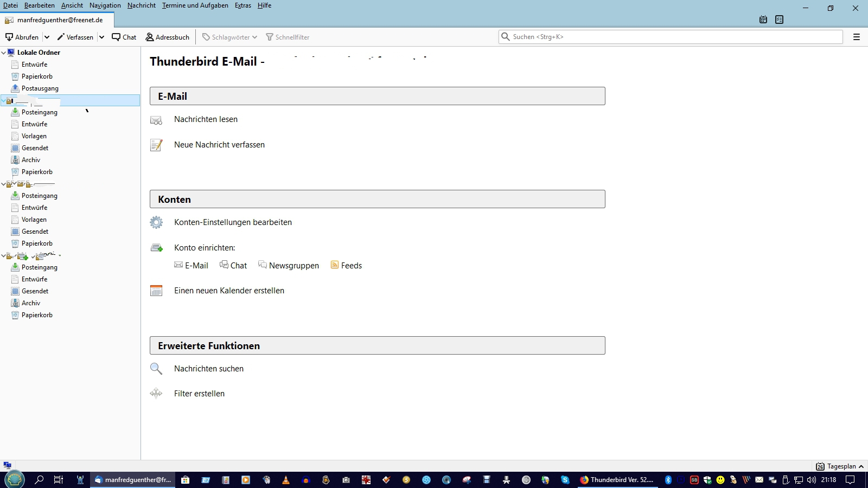The height and width of the screenshot is (488, 868).
Task: Click the online status icon in the status bar
Action: (x=7, y=466)
